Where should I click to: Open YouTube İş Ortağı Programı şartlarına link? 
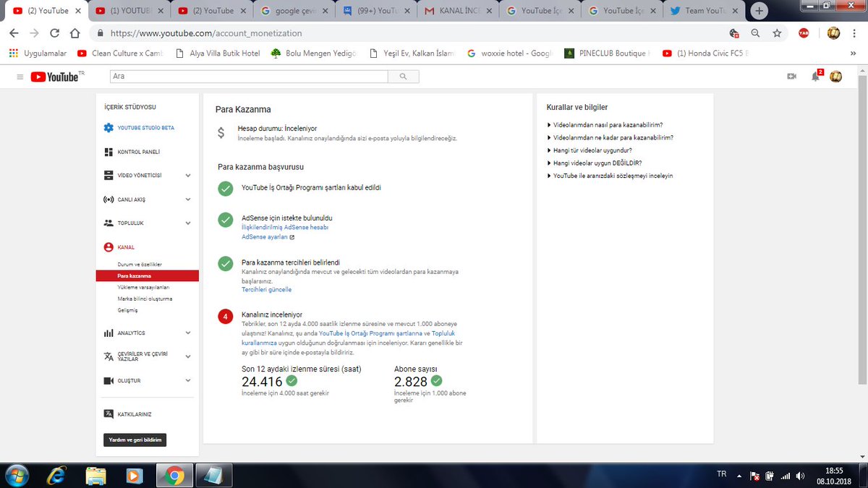click(370, 333)
